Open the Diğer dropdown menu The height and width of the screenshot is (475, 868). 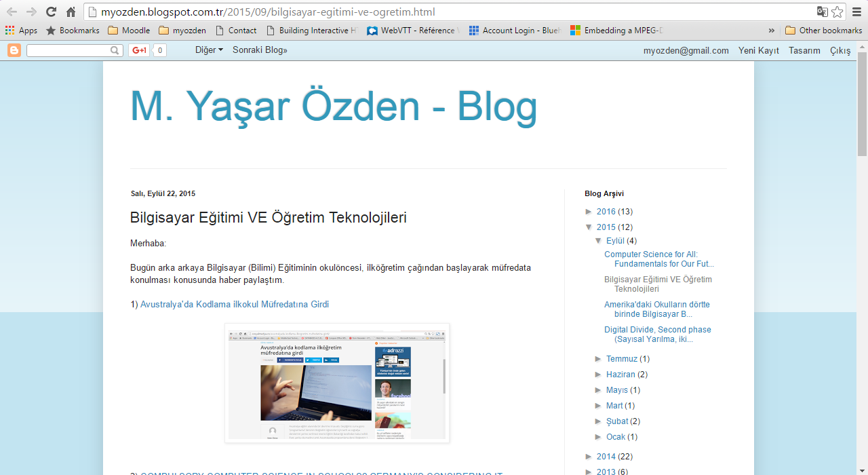(x=209, y=50)
